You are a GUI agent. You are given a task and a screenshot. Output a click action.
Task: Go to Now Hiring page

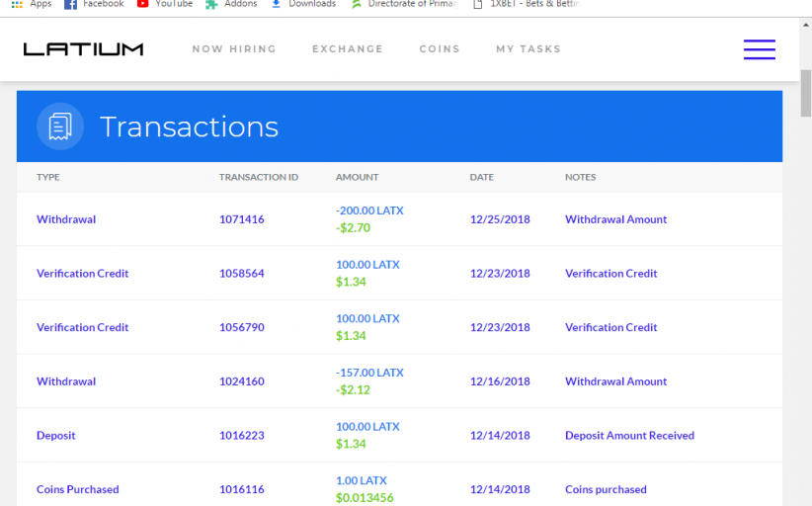234,49
